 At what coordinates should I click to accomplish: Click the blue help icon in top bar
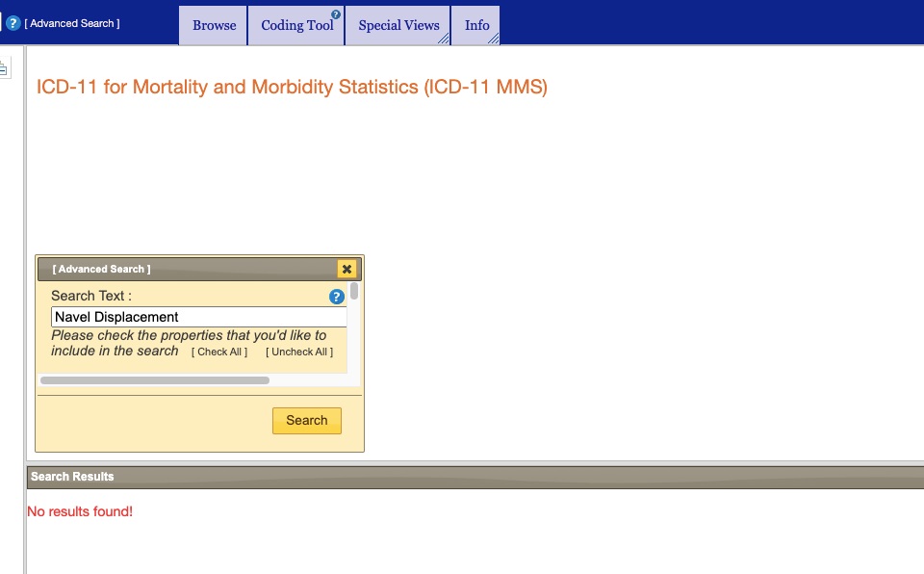coord(13,23)
